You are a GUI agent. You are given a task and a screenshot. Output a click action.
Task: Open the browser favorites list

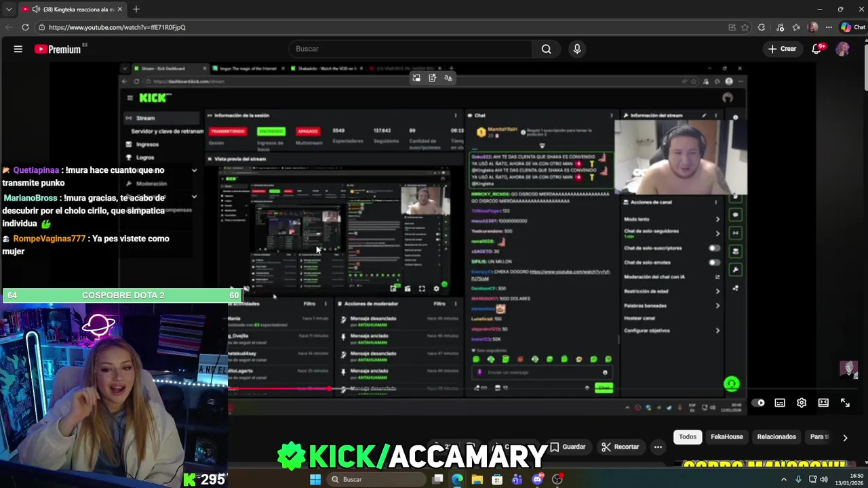click(795, 27)
